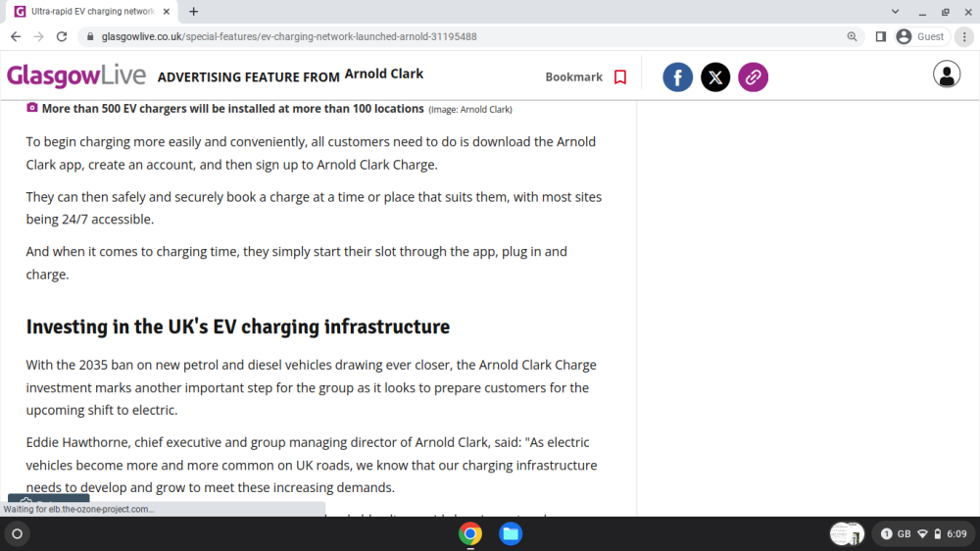The height and width of the screenshot is (551, 980).
Task: Reload the current page
Action: [x=61, y=37]
